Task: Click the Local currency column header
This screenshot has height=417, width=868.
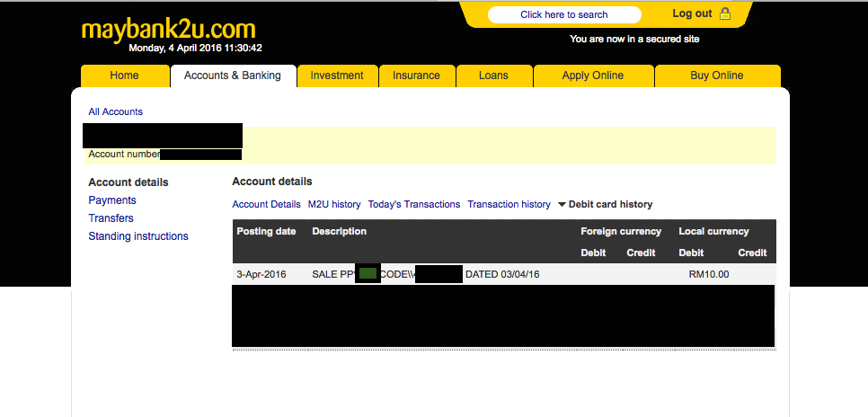Action: coord(713,232)
